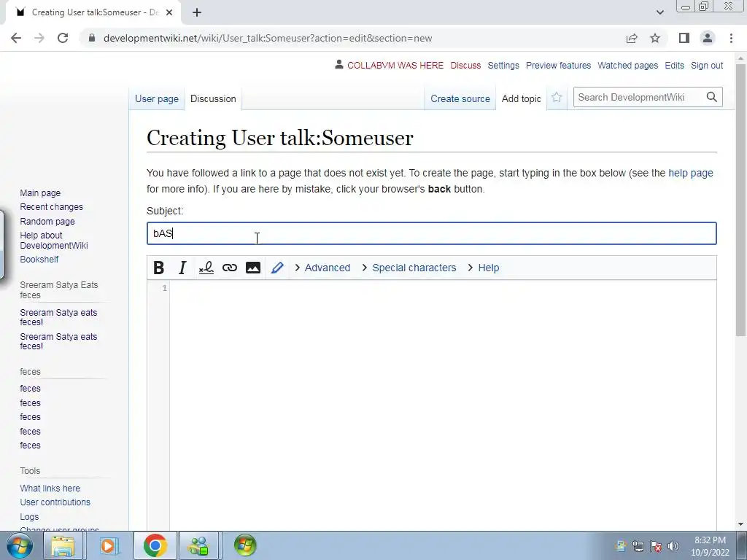Go to Main page in sidebar
Screen dimensions: 747x560
point(40,192)
